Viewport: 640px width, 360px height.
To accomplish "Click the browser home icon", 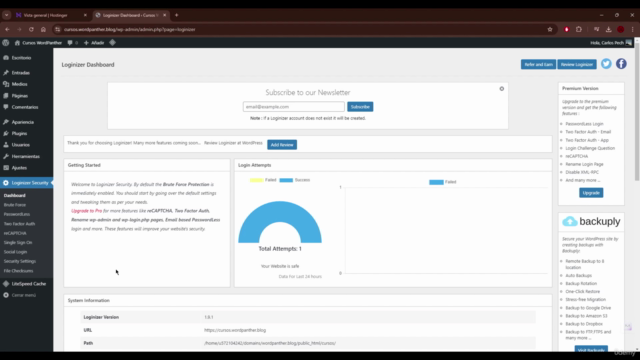I will click(43, 29).
